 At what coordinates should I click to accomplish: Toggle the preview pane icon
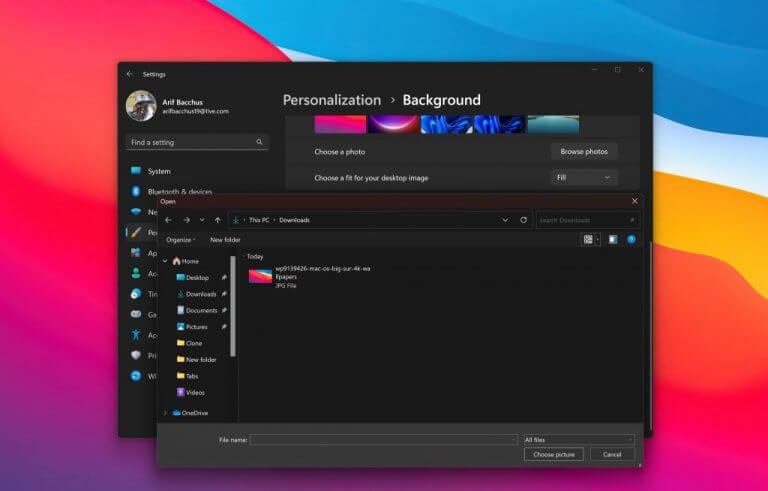[613, 239]
